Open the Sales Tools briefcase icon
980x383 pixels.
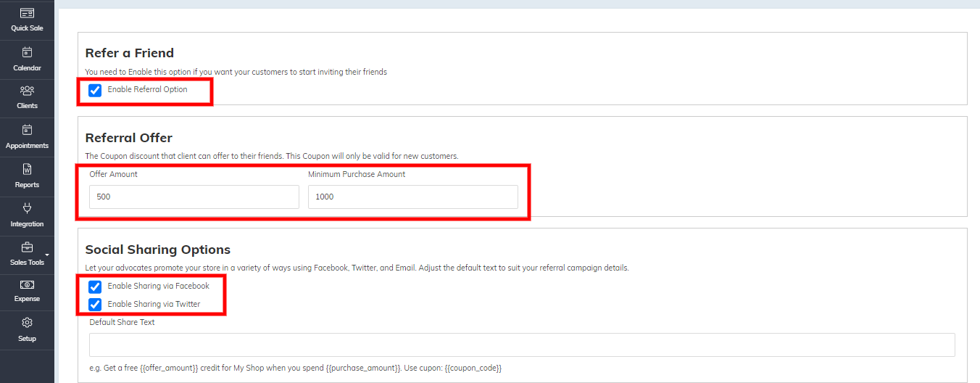[x=27, y=247]
